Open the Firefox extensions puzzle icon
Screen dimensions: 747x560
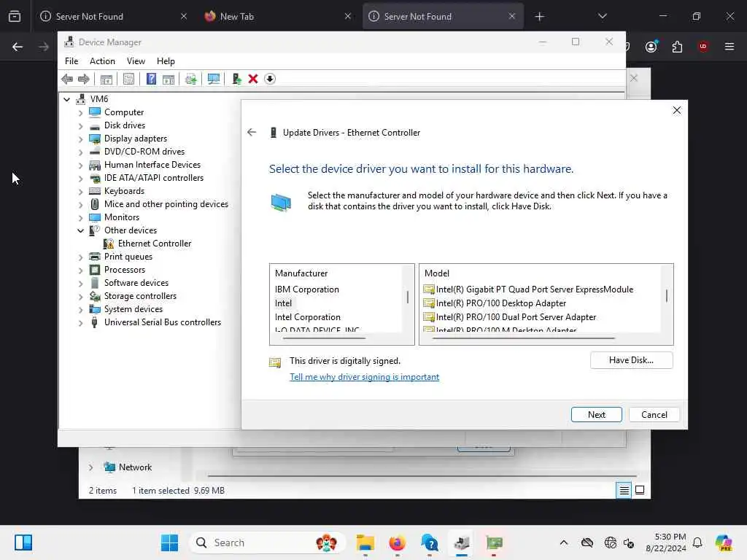677,46
